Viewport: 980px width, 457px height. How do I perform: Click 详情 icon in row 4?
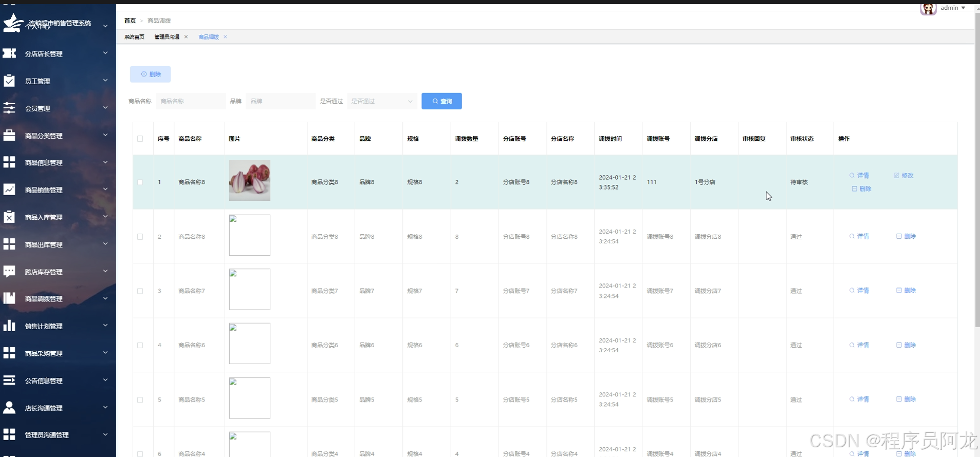coord(852,345)
